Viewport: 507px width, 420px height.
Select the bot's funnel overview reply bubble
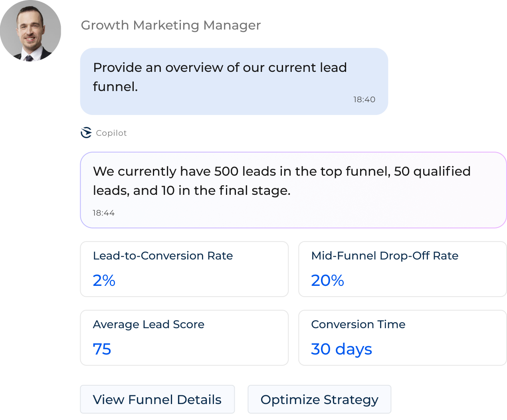pyautogui.click(x=293, y=190)
